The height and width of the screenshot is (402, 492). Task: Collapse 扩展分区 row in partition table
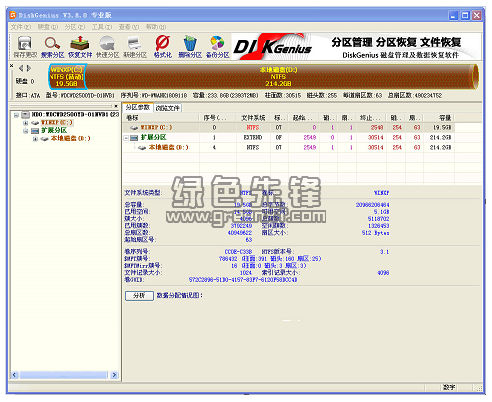click(126, 138)
